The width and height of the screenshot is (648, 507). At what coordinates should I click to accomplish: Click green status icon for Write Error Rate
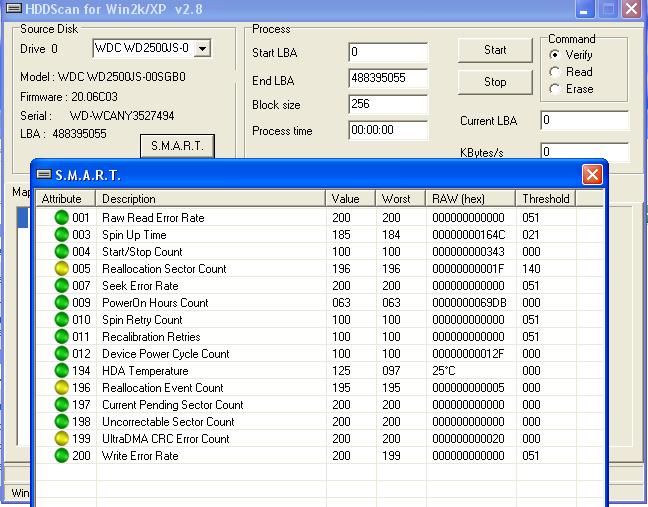click(x=62, y=455)
